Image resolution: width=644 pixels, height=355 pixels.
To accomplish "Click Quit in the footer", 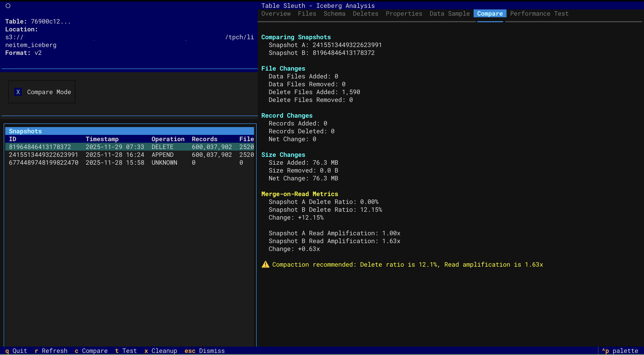I will (x=16, y=351).
